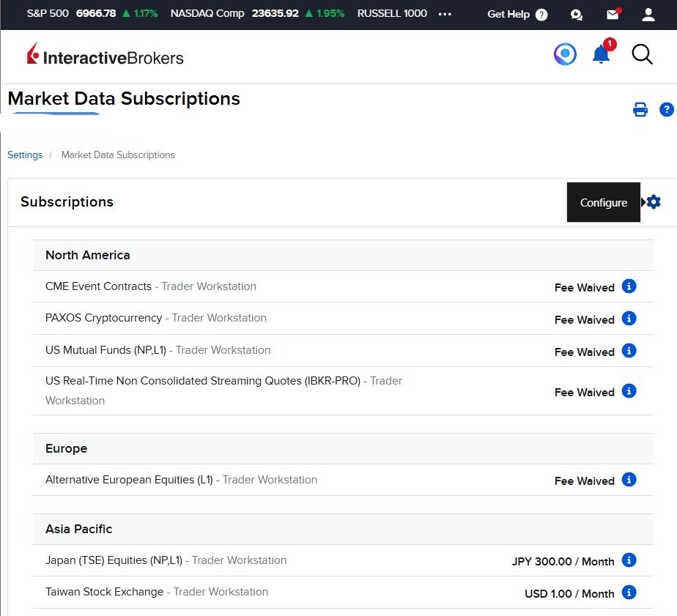Click Fee Waived on CME Event Contracts row
The height and width of the screenshot is (616, 677).
click(585, 288)
